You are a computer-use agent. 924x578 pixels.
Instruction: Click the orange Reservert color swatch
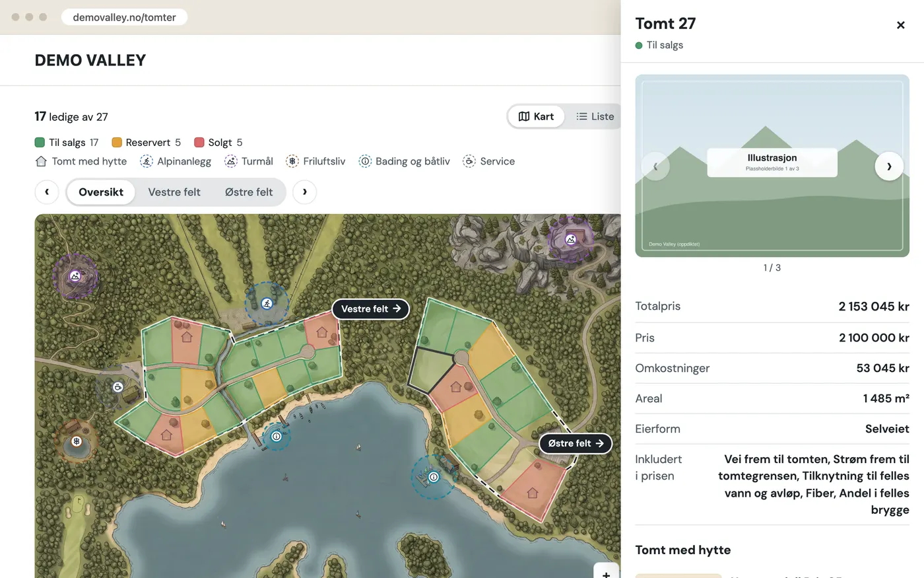(x=117, y=143)
